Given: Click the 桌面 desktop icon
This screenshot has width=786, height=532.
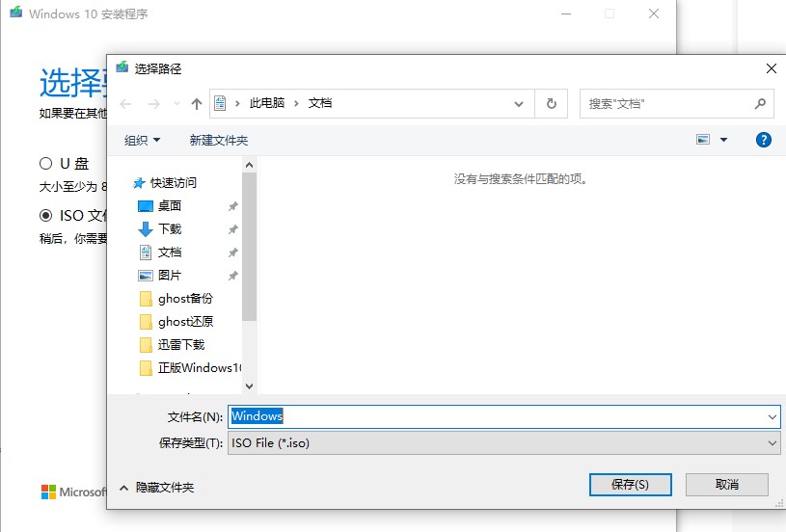Looking at the screenshot, I should [x=146, y=206].
